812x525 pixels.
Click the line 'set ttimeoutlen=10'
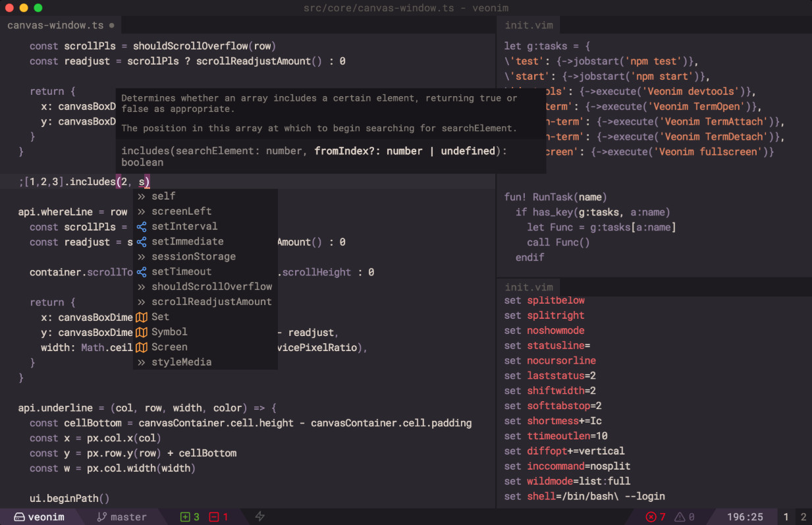pos(556,436)
